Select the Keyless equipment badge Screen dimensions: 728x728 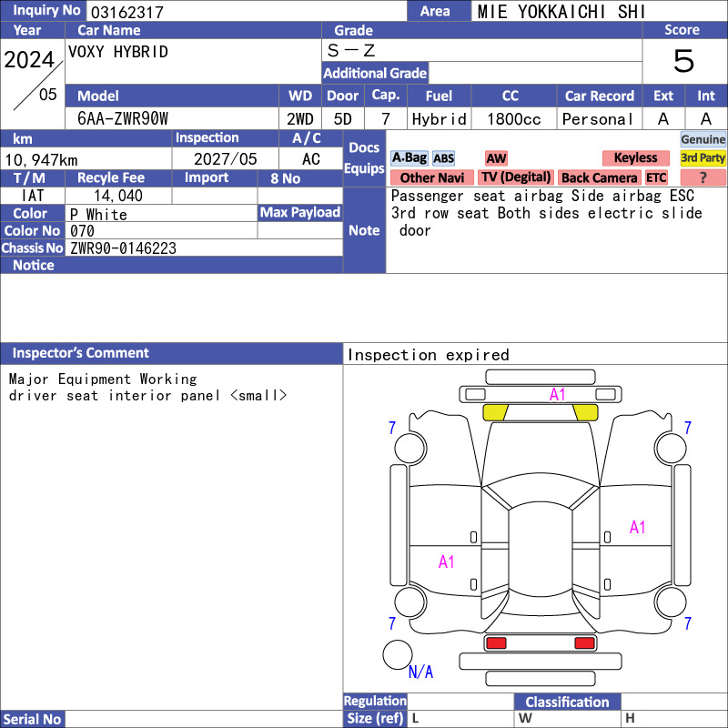(635, 158)
